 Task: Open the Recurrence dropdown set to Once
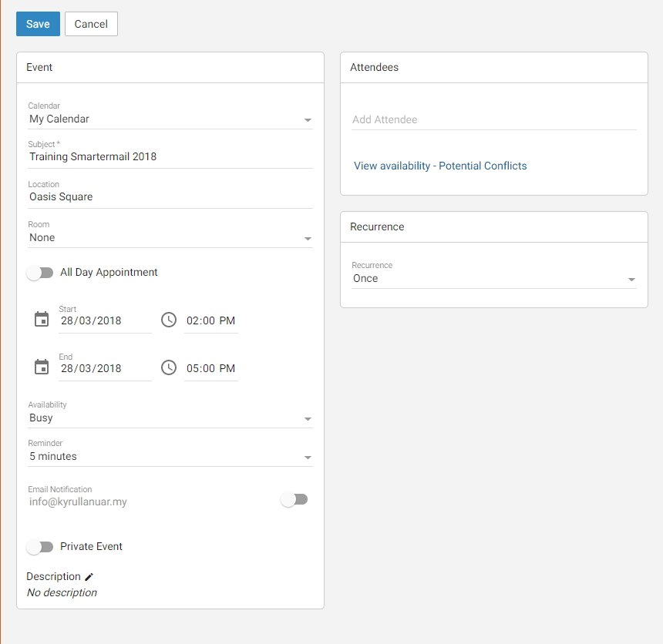tap(494, 278)
